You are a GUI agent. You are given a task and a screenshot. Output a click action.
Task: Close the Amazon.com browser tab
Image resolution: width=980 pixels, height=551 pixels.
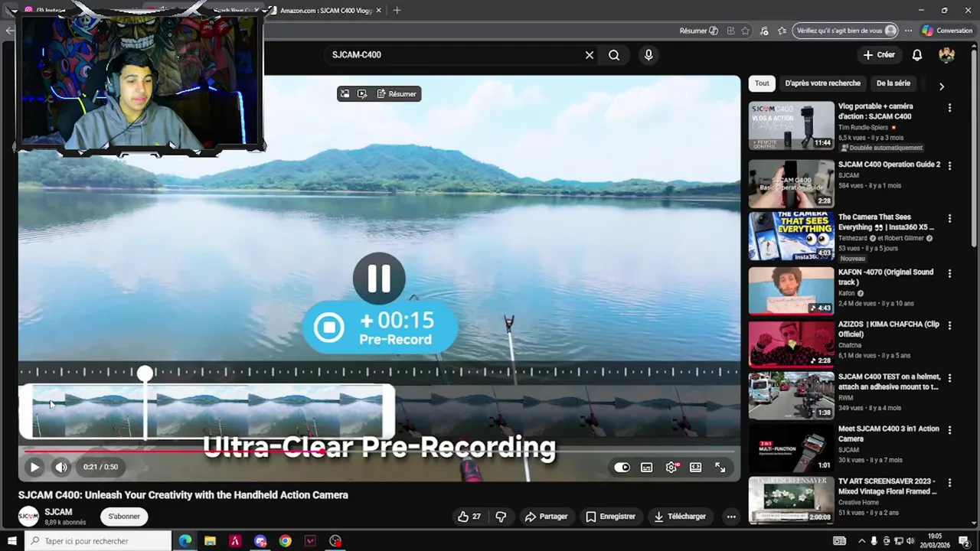pos(378,11)
